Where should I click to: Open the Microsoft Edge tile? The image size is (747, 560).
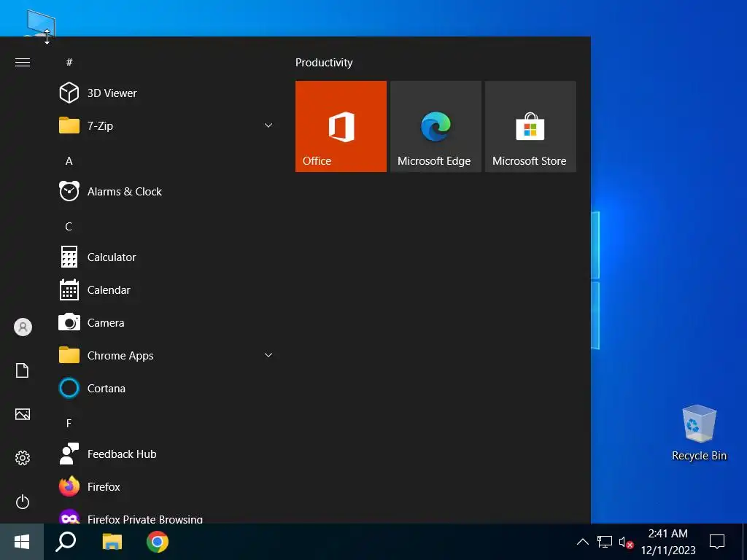pyautogui.click(x=436, y=127)
